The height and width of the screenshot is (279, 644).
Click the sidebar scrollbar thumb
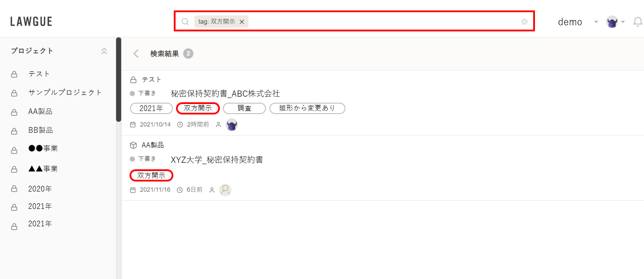pyautogui.click(x=119, y=80)
